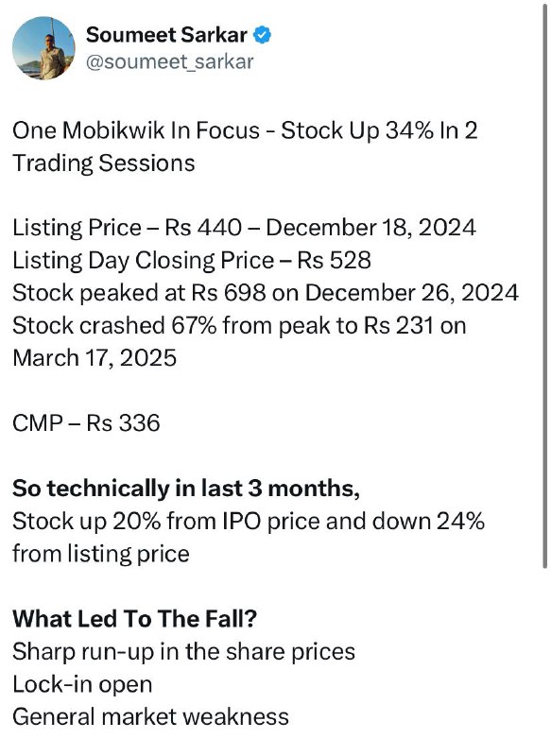Click the 'Stock peaked at Rs 698' line
Viewport: 551px width, 756px height.
pos(266,293)
